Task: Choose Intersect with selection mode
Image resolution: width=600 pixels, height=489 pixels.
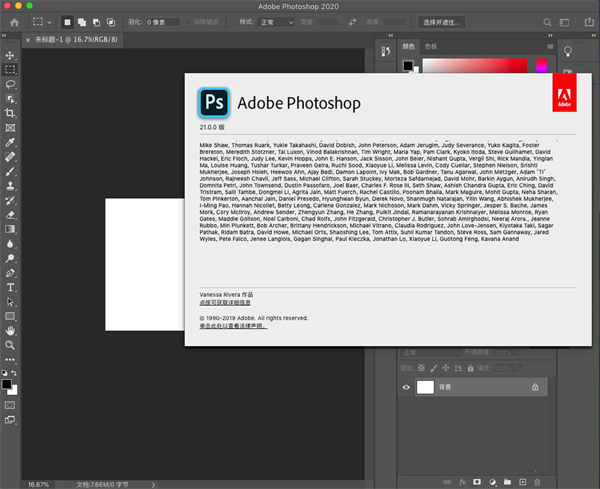Action: coord(111,22)
